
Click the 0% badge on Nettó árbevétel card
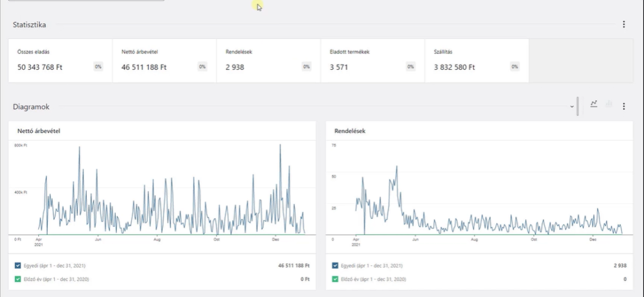[x=203, y=67]
